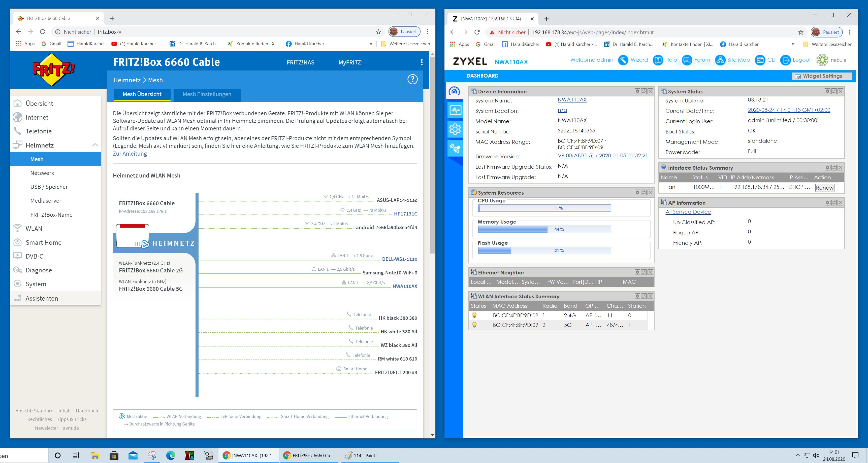
Task: Open the CLI console icon
Action: 760,60
